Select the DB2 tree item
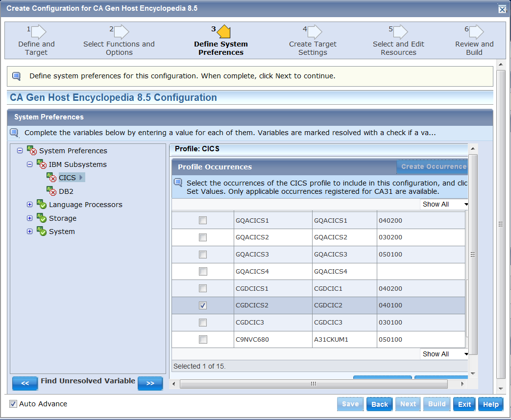 click(x=66, y=191)
